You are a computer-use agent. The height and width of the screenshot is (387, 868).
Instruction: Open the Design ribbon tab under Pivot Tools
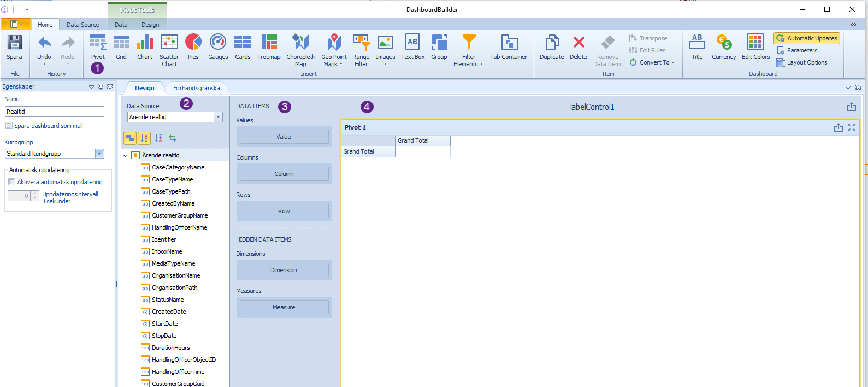(150, 25)
